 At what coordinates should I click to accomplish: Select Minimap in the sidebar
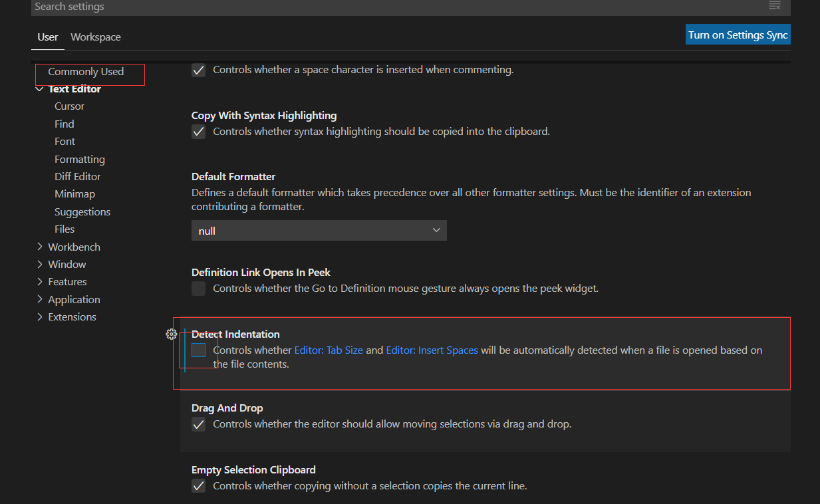[74, 193]
